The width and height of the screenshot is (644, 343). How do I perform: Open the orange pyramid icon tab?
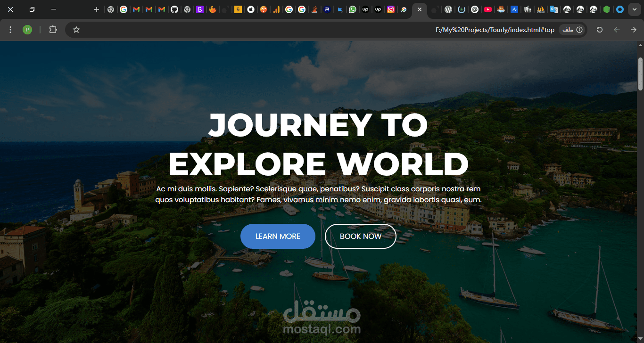pos(541,9)
